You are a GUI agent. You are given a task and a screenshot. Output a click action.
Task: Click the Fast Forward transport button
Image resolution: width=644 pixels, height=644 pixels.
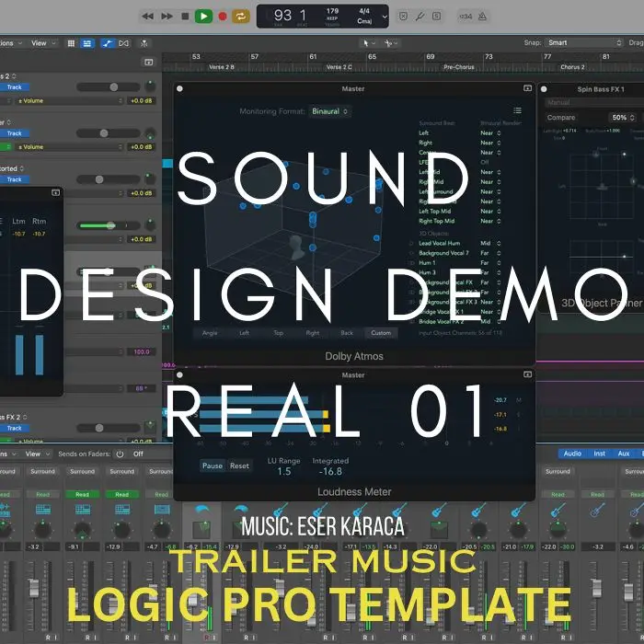coord(167,17)
